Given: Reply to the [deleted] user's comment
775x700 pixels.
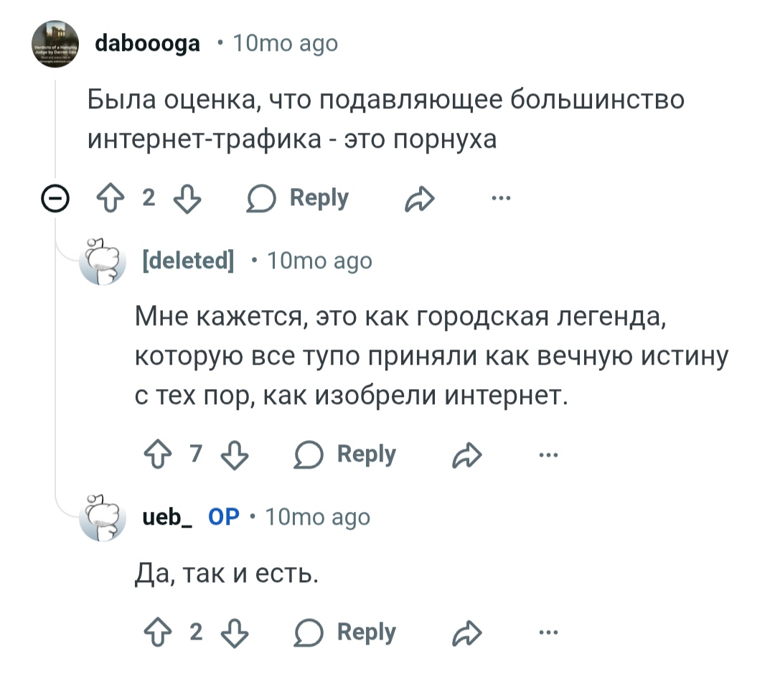Looking at the screenshot, I should pos(345,455).
